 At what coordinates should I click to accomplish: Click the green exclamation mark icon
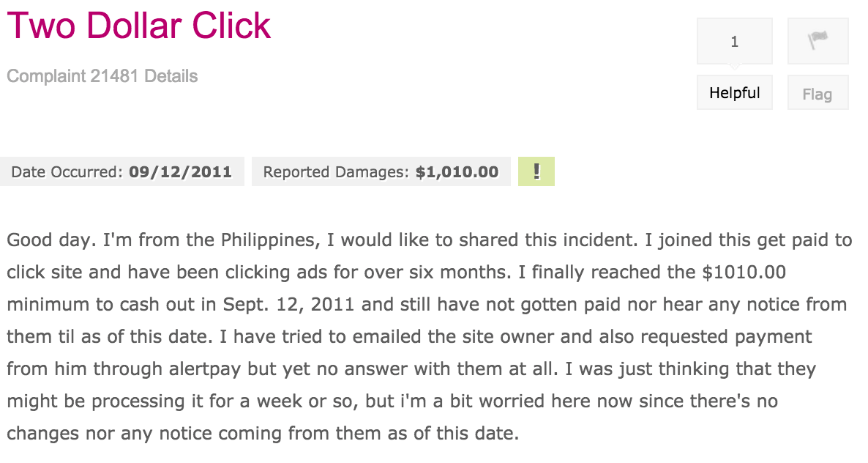tap(536, 171)
